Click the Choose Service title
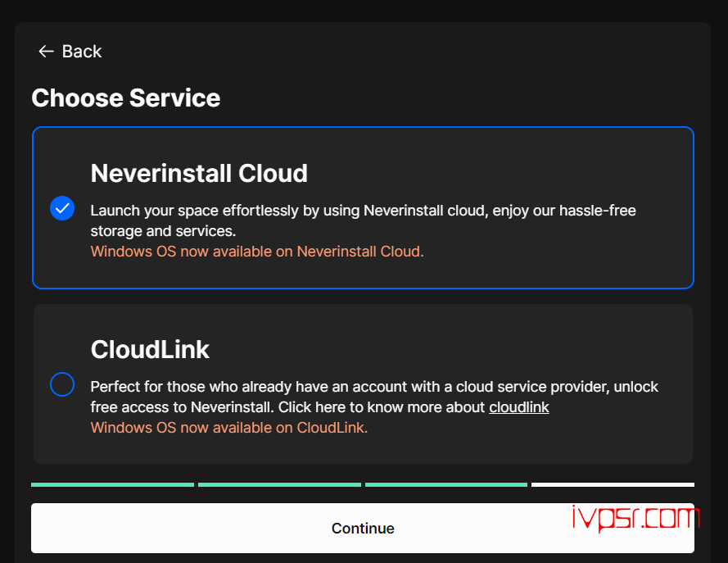 point(126,98)
